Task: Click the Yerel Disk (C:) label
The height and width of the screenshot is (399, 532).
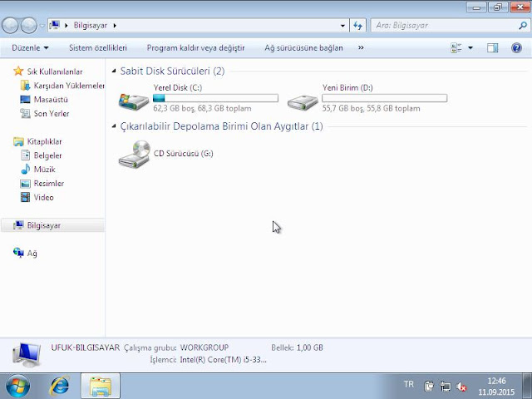Action: 177,87
